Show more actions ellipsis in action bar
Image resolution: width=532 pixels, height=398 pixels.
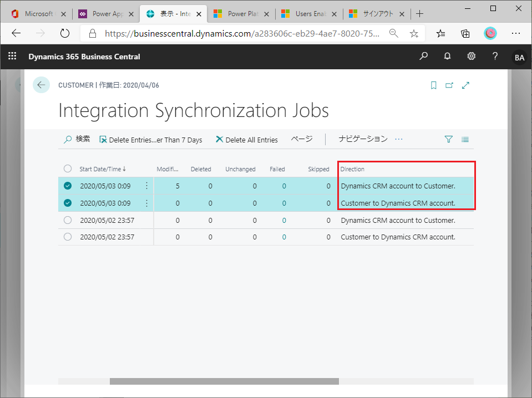click(x=399, y=139)
